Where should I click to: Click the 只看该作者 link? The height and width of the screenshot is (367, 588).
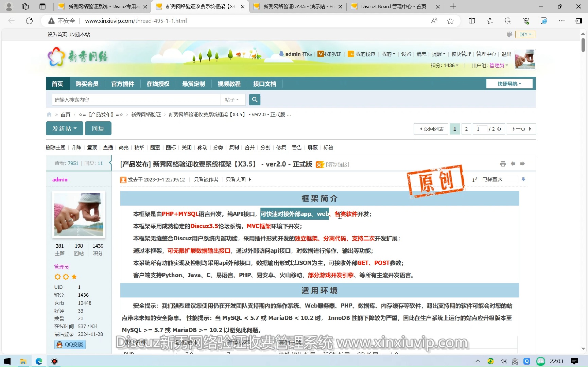click(206, 179)
